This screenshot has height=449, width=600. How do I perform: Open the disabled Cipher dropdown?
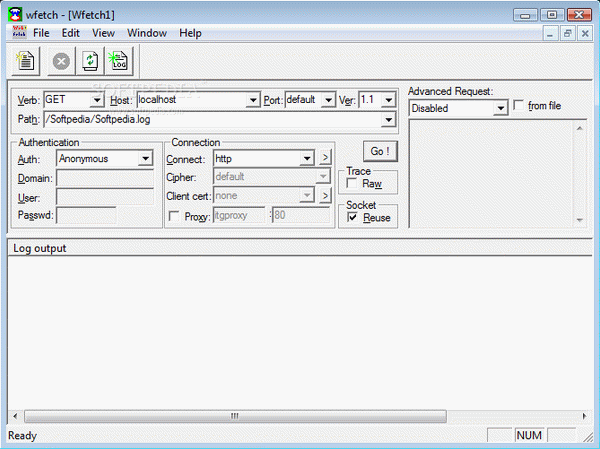323,176
